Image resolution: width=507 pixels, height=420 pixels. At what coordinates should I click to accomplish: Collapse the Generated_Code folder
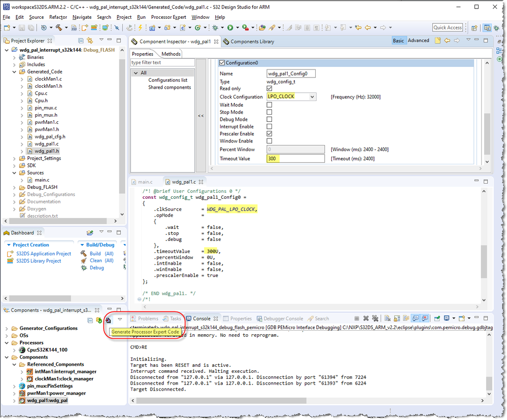14,72
